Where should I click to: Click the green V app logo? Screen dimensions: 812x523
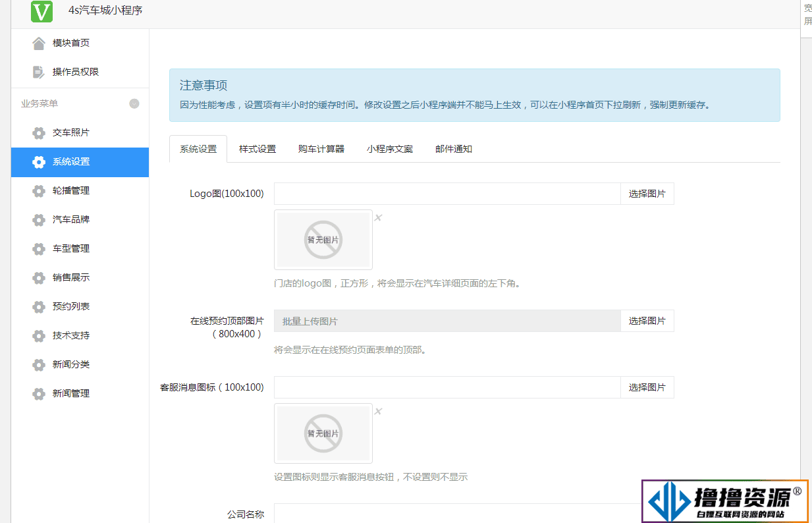click(41, 11)
